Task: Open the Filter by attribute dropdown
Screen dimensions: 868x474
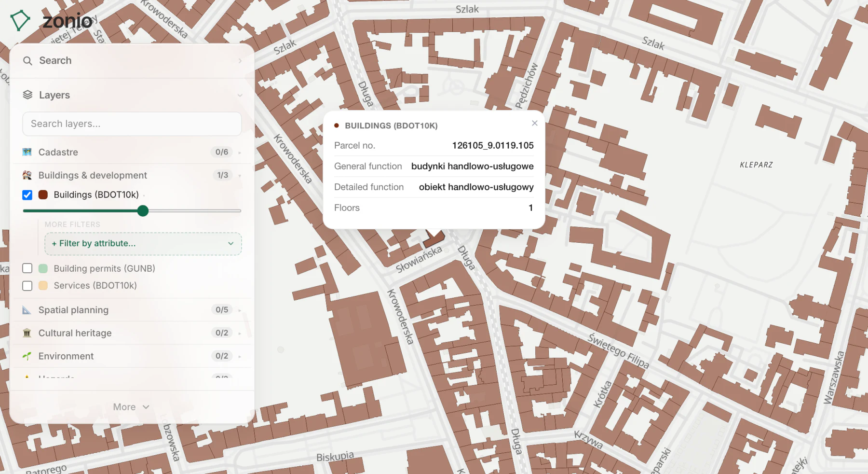Action: pyautogui.click(x=143, y=244)
